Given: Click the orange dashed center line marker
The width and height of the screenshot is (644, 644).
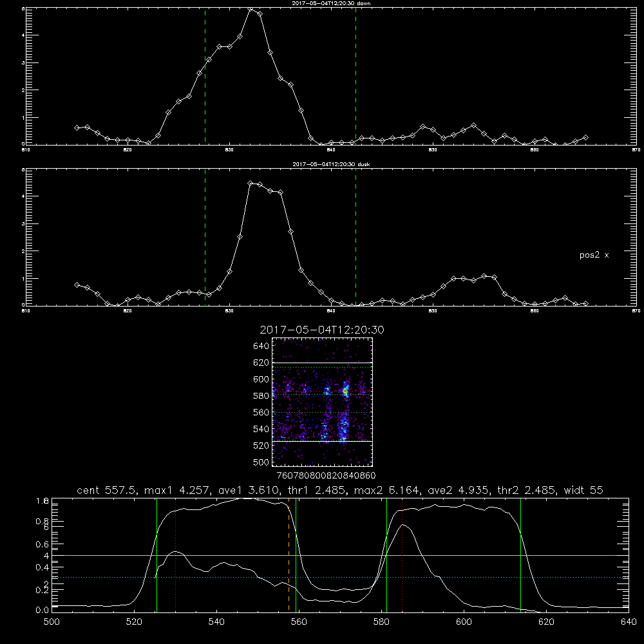Looking at the screenshot, I should click(289, 554).
